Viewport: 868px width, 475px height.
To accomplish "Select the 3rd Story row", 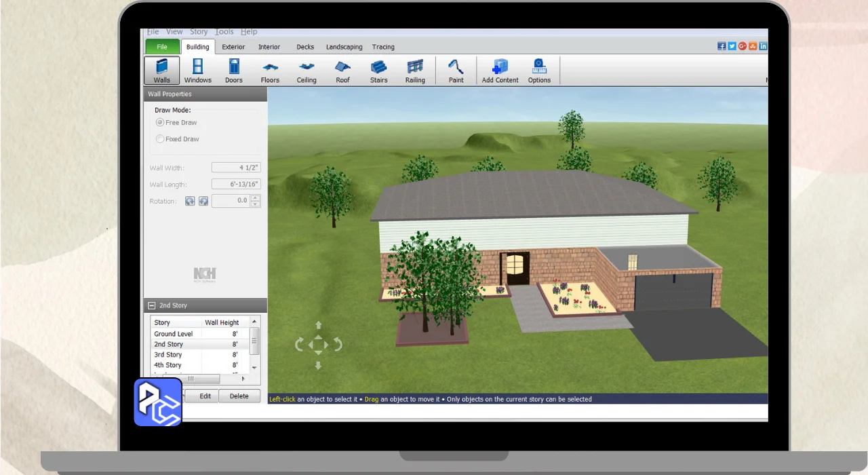I will point(168,355).
